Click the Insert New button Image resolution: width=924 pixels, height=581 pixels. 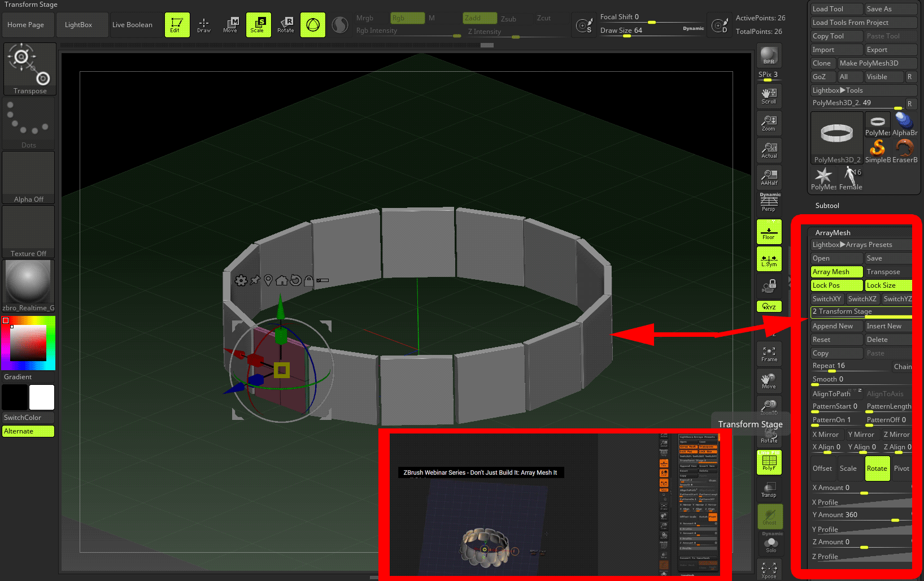click(x=888, y=326)
